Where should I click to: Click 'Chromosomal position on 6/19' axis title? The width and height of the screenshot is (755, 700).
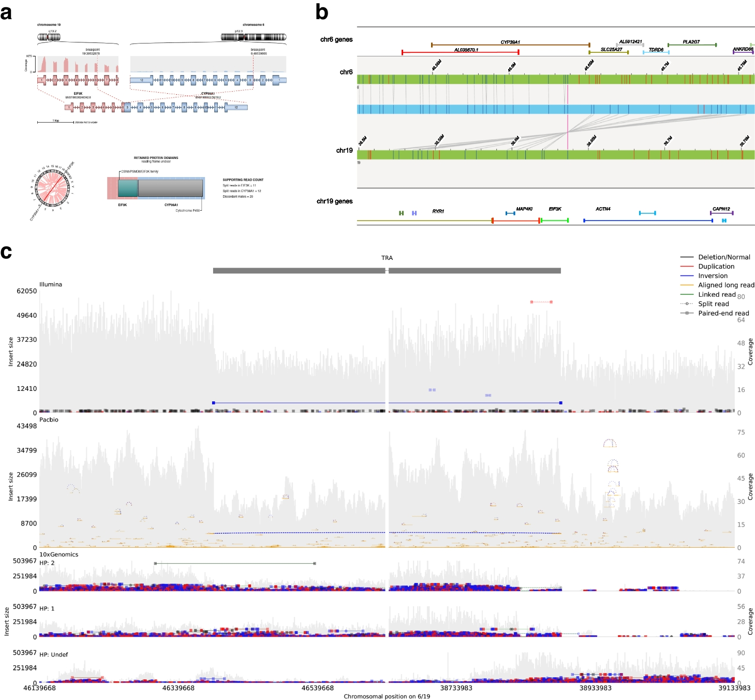coord(387,696)
